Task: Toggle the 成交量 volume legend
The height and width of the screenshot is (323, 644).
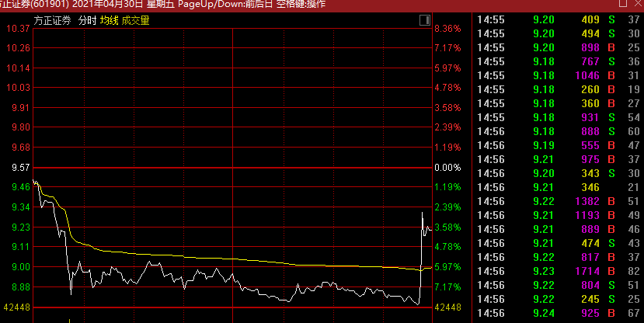Action: [x=135, y=20]
